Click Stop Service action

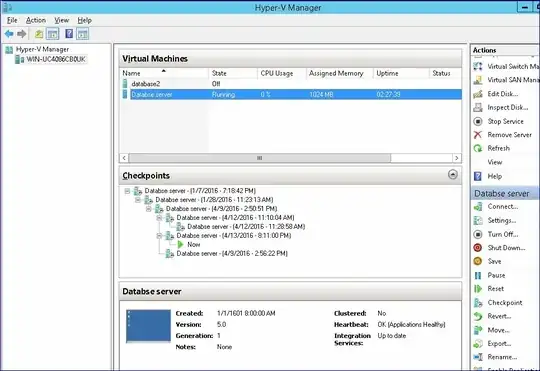click(499, 121)
